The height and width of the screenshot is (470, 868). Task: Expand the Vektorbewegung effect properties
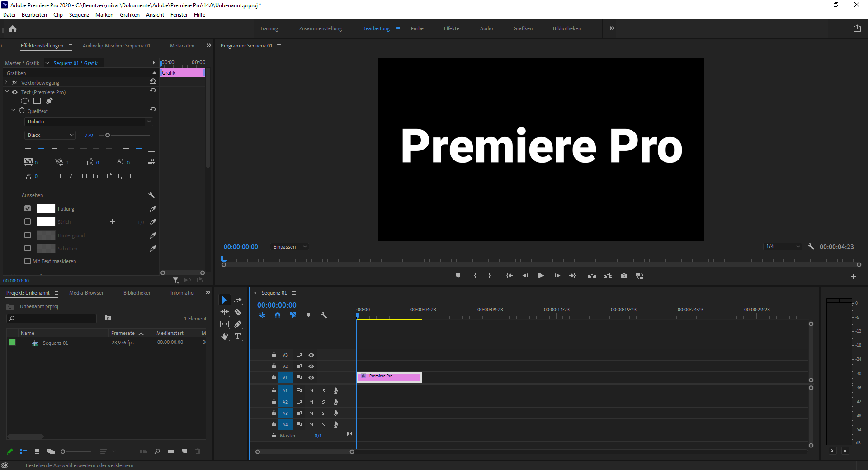tap(6, 82)
